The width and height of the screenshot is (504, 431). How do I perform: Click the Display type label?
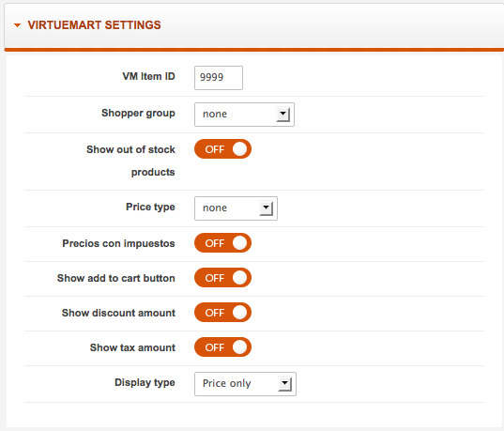coord(145,383)
